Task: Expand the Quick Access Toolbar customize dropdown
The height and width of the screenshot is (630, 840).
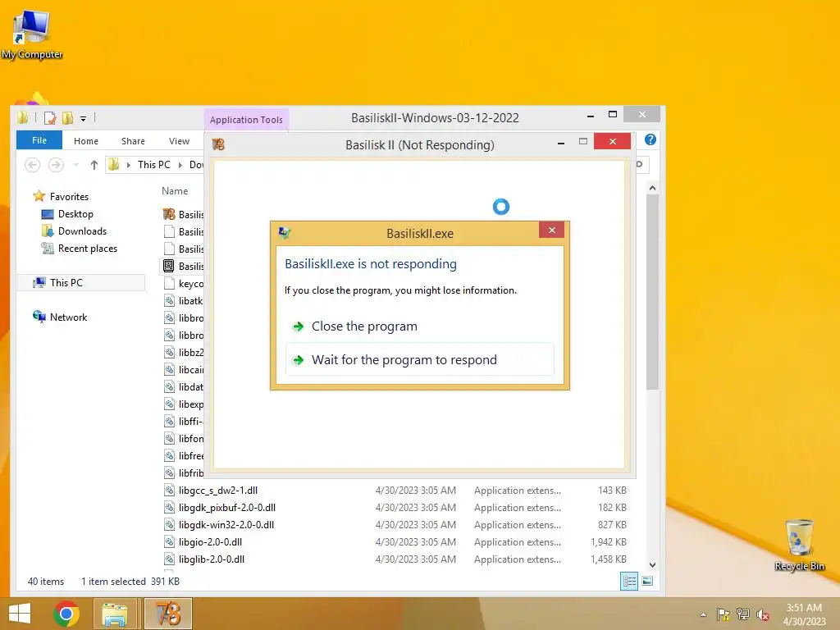Action: [x=83, y=118]
